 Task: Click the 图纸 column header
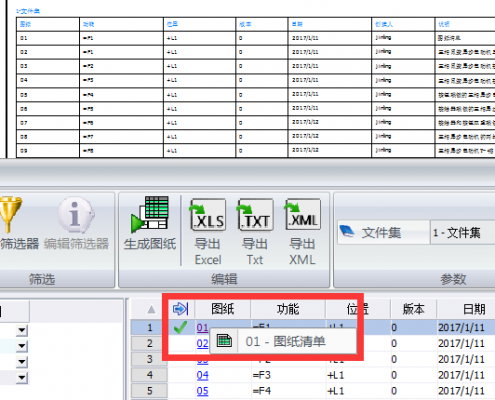point(223,309)
